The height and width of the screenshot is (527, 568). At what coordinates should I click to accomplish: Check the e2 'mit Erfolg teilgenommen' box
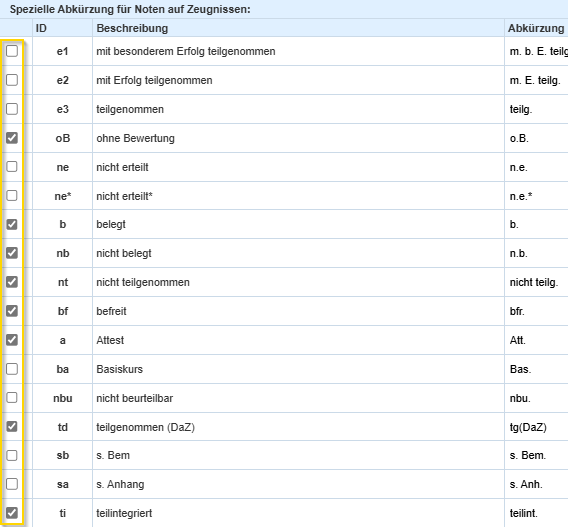(12, 80)
